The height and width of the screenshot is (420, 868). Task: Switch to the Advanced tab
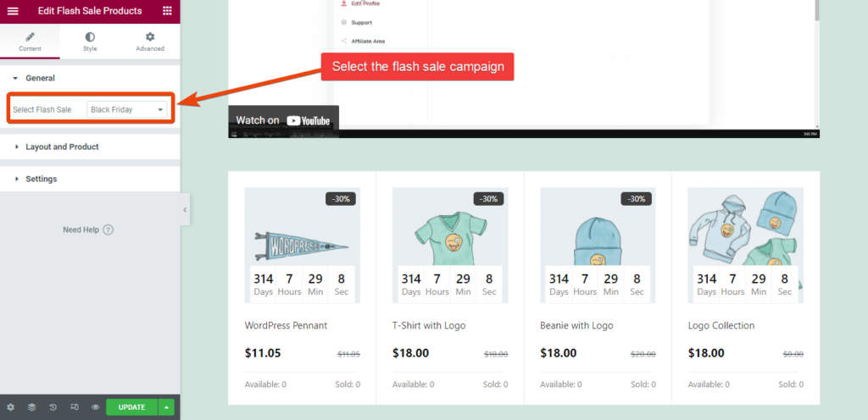[150, 41]
